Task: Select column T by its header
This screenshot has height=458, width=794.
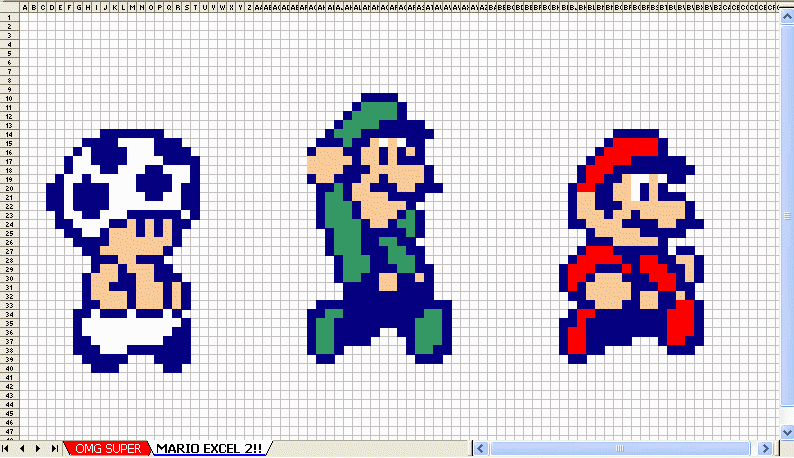Action: point(195,7)
